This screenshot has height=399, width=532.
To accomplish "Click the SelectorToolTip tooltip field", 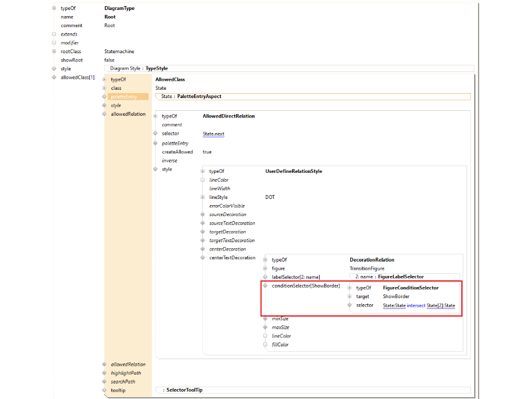I will pyautogui.click(x=184, y=390).
